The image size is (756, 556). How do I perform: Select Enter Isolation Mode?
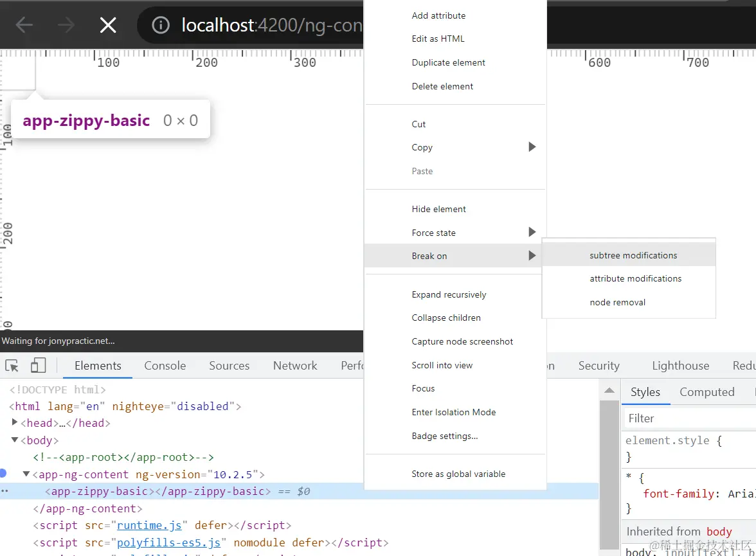click(x=454, y=412)
